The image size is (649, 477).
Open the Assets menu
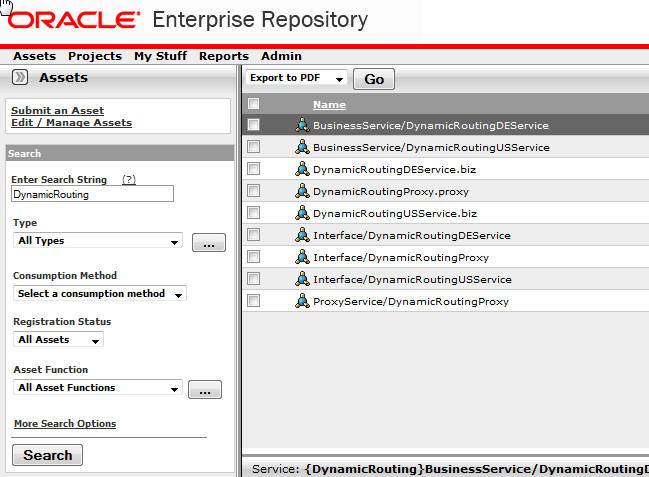pos(34,56)
